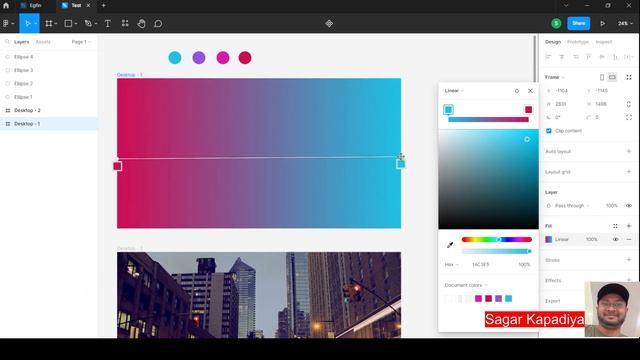Select the cyan gradient stop swatch
The image size is (640, 360).
click(448, 109)
